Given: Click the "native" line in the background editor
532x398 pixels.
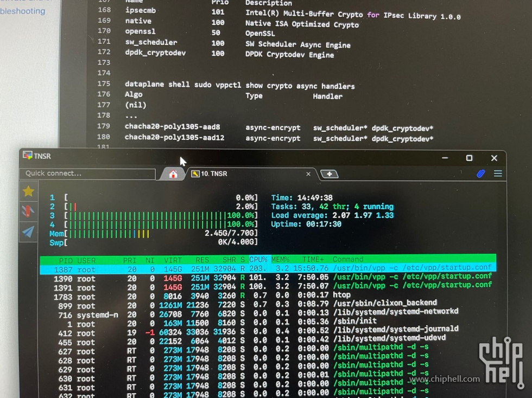Looking at the screenshot, I should [242, 23].
